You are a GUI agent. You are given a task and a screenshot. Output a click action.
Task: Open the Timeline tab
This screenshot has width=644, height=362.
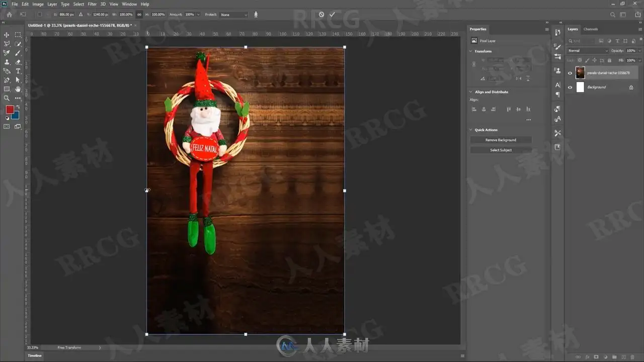point(35,355)
